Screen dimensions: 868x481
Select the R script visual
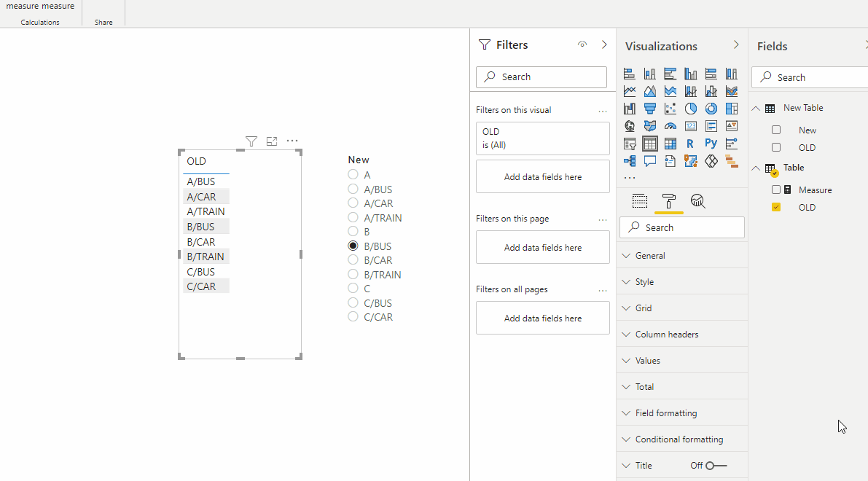[x=691, y=144]
